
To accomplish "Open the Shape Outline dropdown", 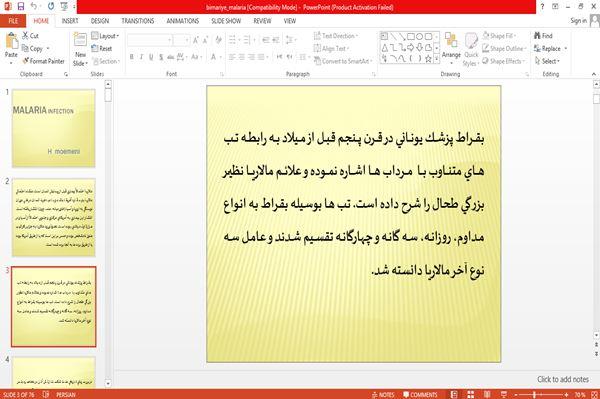I will tap(504, 48).
